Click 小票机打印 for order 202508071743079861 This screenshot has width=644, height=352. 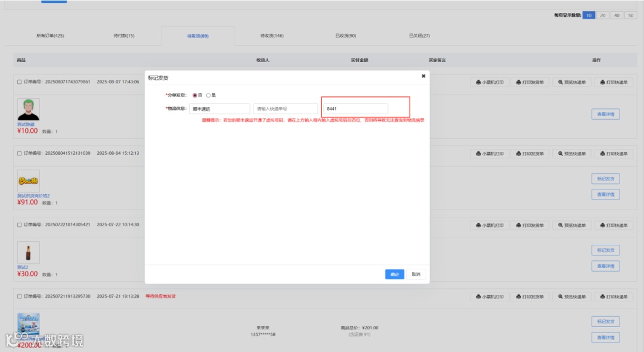click(x=490, y=82)
